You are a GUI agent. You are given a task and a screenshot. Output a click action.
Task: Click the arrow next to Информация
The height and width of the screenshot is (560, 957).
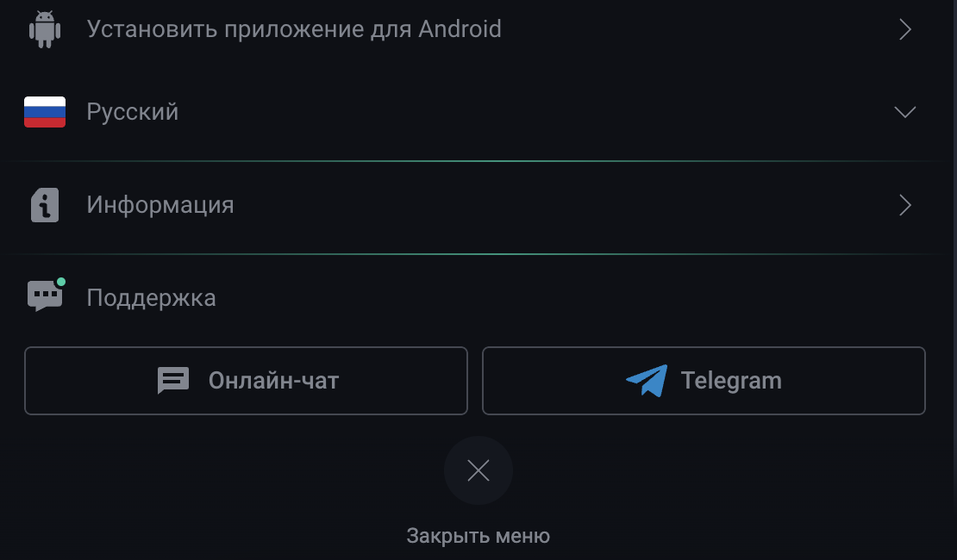pyautogui.click(x=904, y=205)
